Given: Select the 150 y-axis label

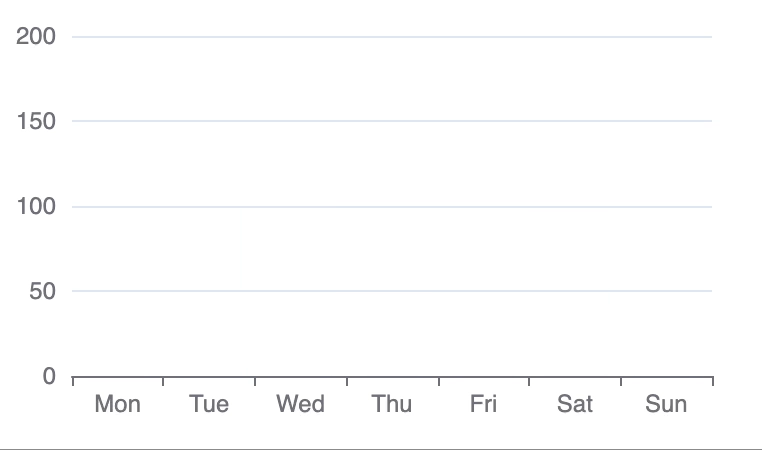Looking at the screenshot, I should pyautogui.click(x=36, y=121).
